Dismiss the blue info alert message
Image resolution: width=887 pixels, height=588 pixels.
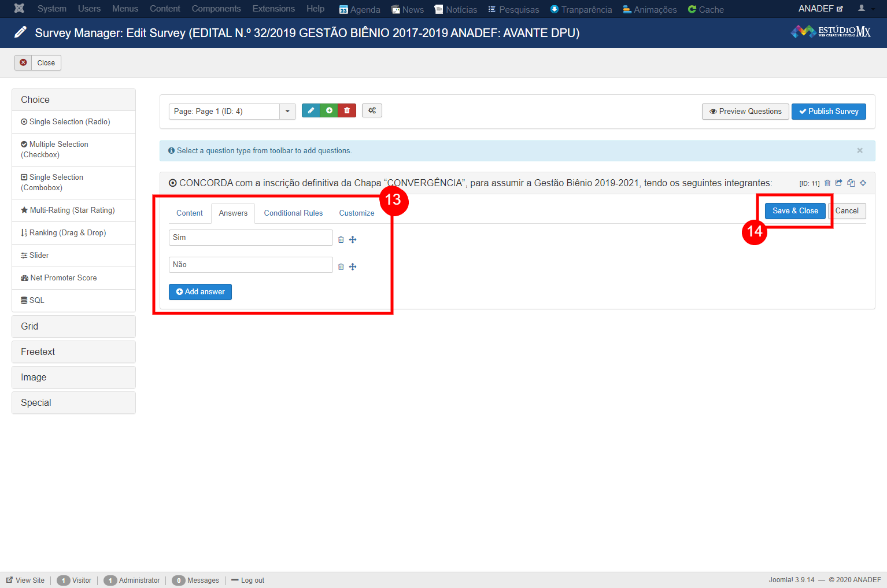(x=860, y=150)
